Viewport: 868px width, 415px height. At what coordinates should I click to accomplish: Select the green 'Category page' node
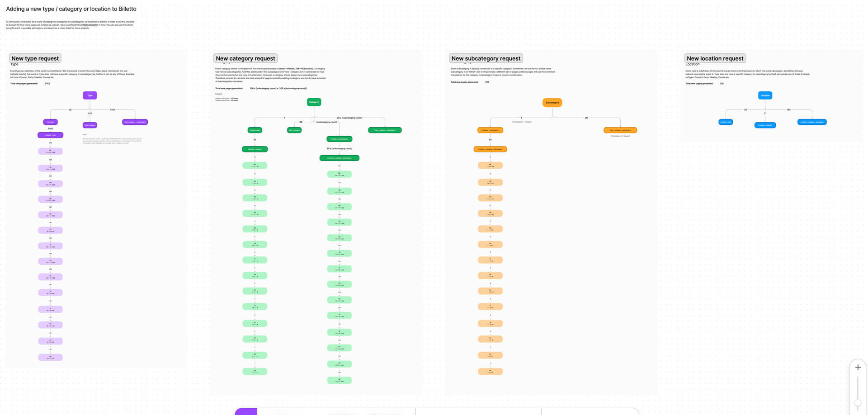point(255,130)
